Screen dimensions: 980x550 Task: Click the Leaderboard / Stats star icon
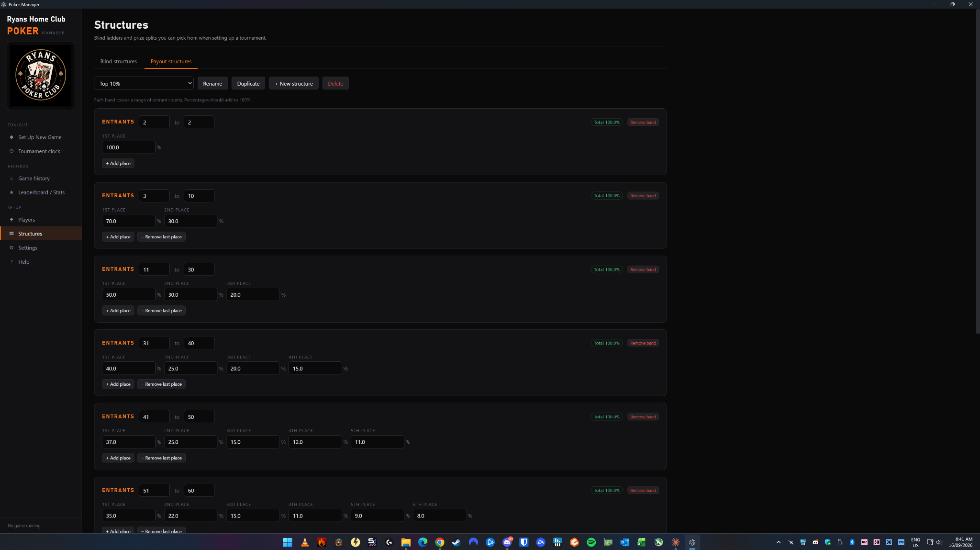[x=11, y=192]
